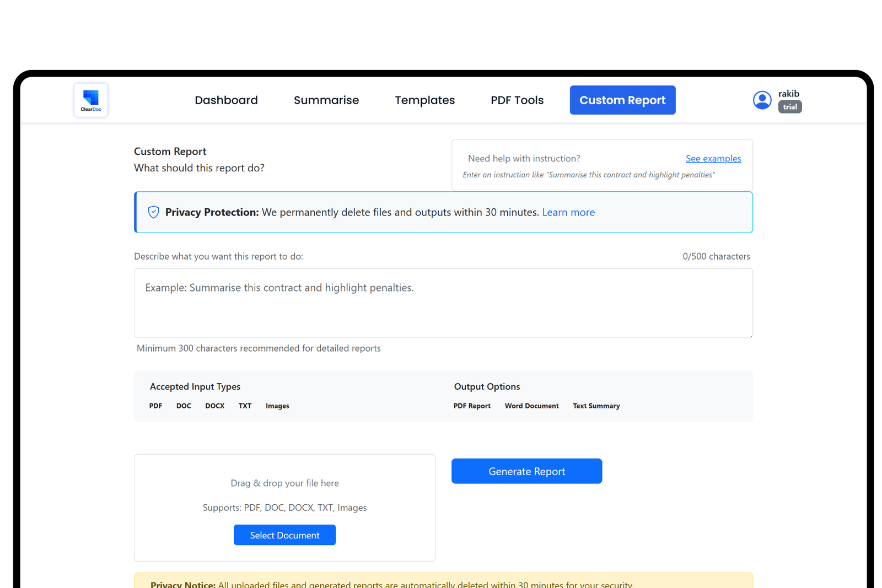Follow the Learn more privacy link

click(x=568, y=212)
